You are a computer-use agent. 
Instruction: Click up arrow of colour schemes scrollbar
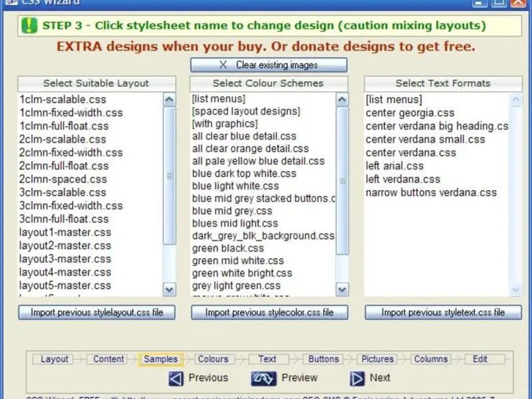point(342,99)
